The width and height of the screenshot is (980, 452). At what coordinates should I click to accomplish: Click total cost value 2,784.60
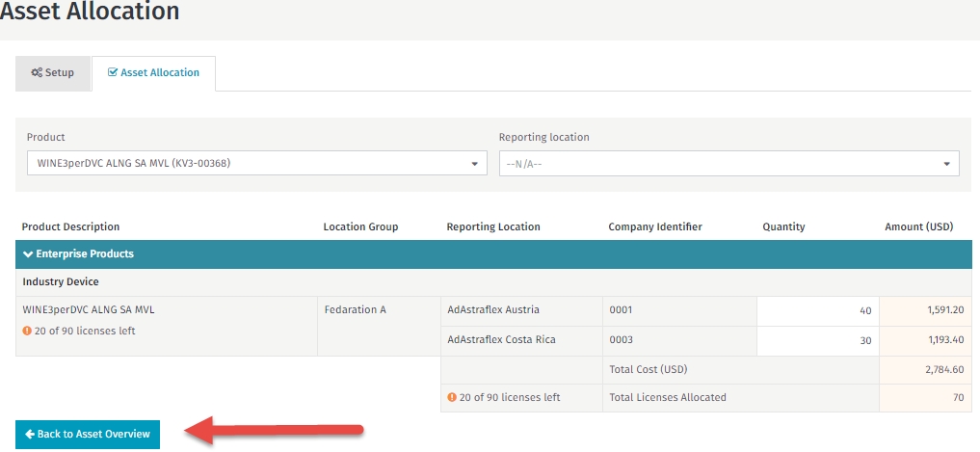pos(944,369)
